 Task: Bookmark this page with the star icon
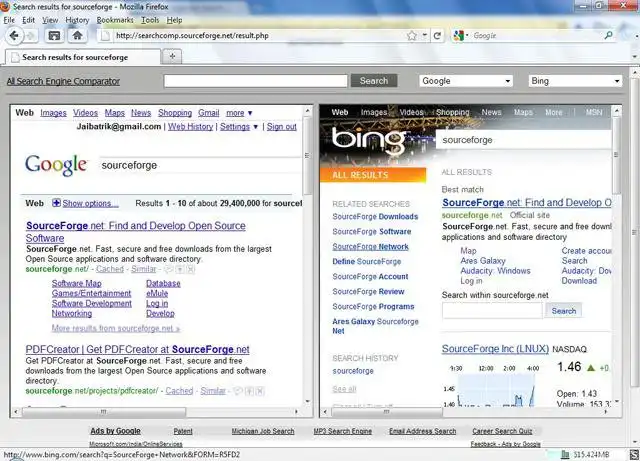coord(412,36)
